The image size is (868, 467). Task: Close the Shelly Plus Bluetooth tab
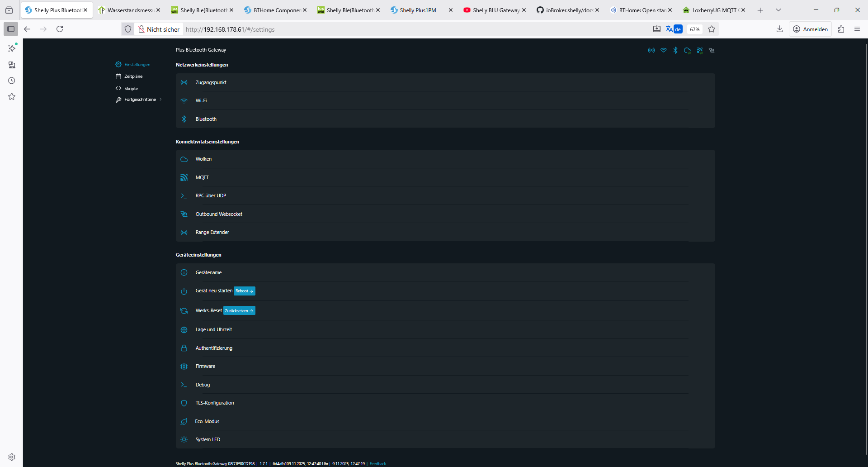[85, 10]
